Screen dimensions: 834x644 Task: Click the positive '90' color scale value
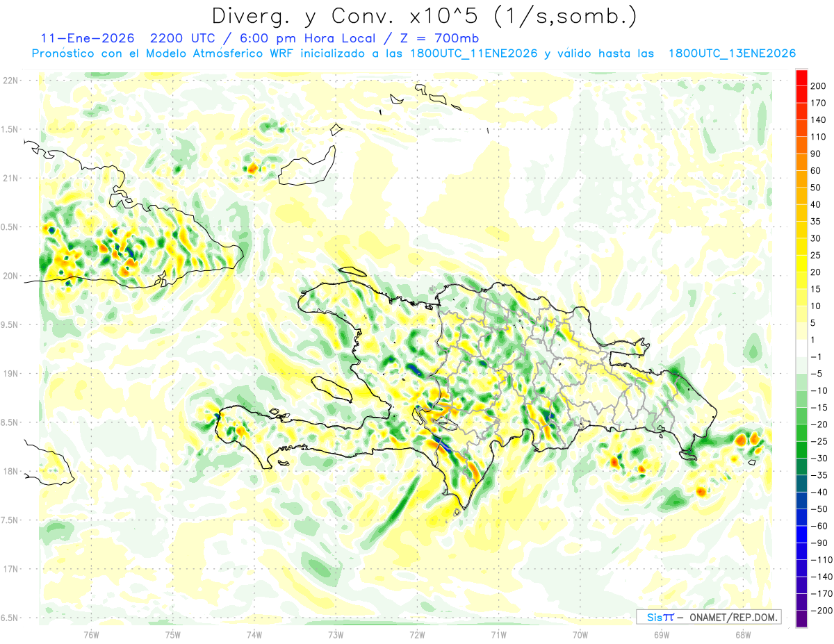(x=816, y=154)
